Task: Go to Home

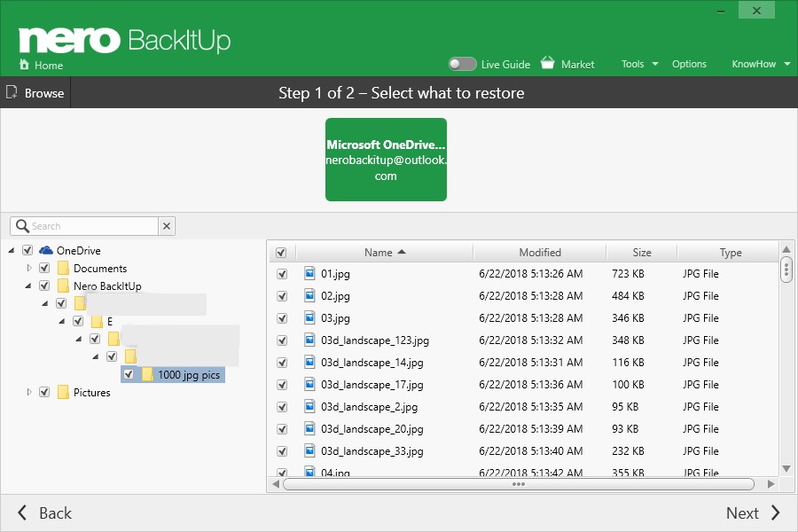Action: click(x=49, y=65)
